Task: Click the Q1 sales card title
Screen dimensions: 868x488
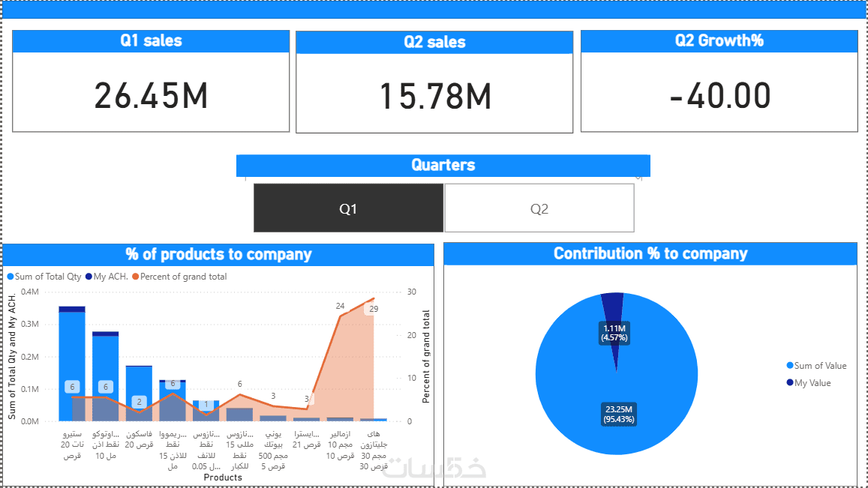Action: (151, 41)
